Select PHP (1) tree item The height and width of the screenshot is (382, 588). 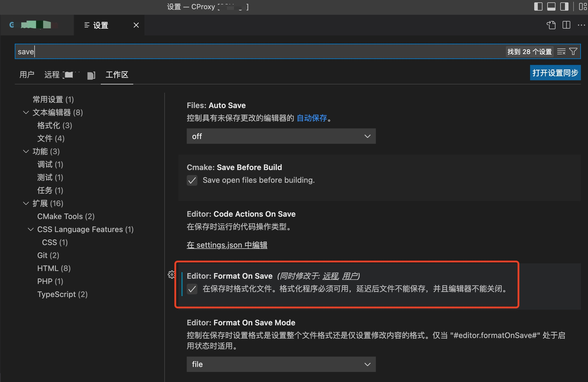click(x=50, y=281)
